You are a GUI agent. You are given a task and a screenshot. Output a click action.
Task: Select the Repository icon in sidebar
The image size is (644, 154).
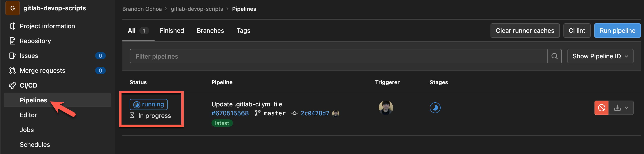coord(13,41)
